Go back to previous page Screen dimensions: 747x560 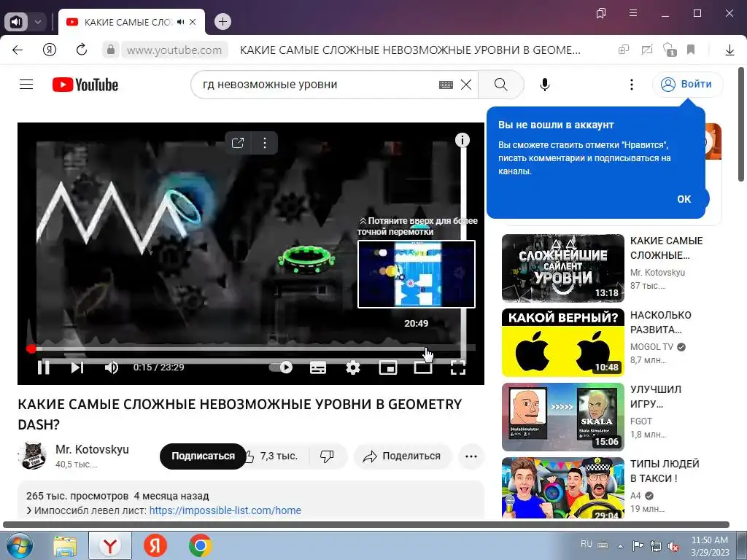coord(18,50)
